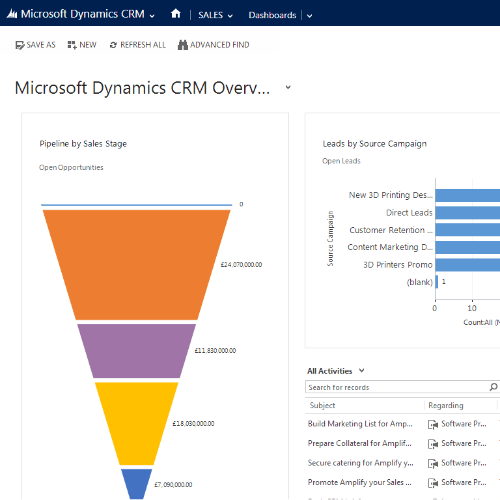Select the Content Marketing D... bar

pos(468,247)
